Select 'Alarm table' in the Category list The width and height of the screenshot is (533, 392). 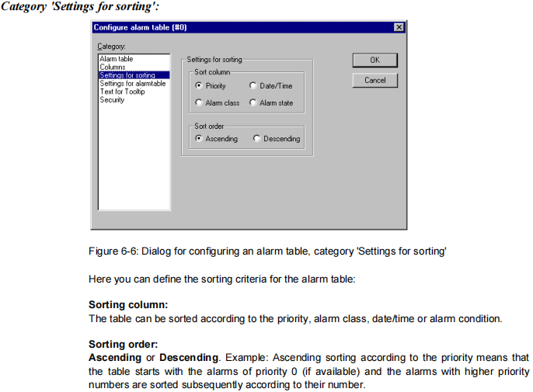116,59
